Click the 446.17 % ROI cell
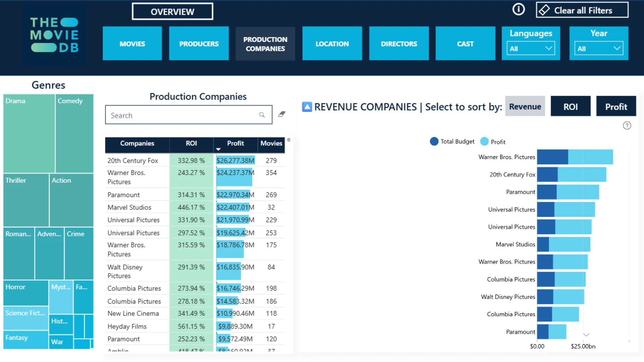This screenshot has width=644, height=362. pyautogui.click(x=191, y=207)
